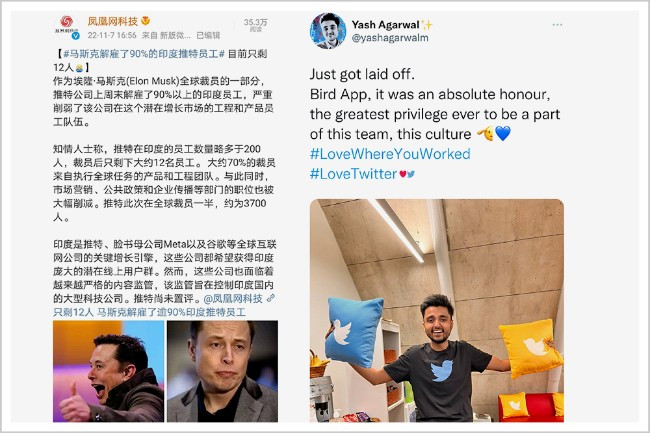Open the frowning Musk photo thumbnail
This screenshot has height=433, width=650.
point(222,371)
